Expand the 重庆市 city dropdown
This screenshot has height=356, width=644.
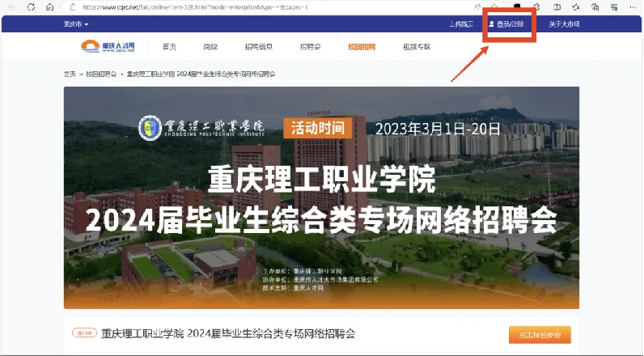point(76,24)
